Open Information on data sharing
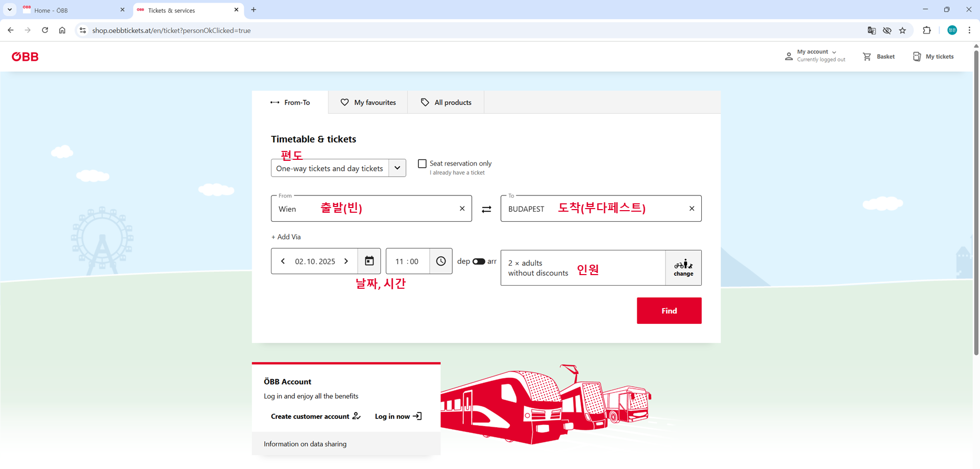Image resolution: width=980 pixels, height=469 pixels. point(305,444)
